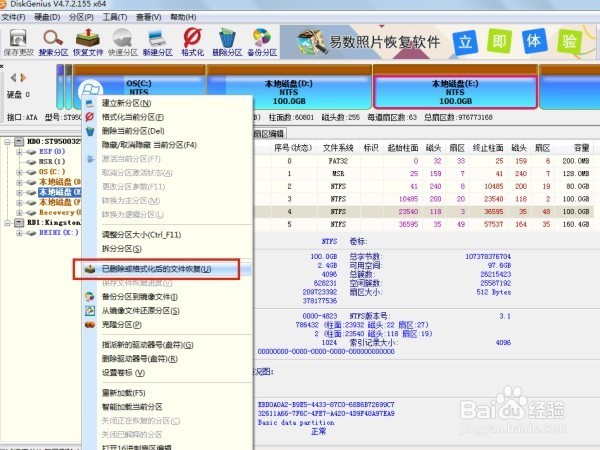Click the clone icon beside 克隆分区
The width and height of the screenshot is (600, 450).
click(90, 324)
